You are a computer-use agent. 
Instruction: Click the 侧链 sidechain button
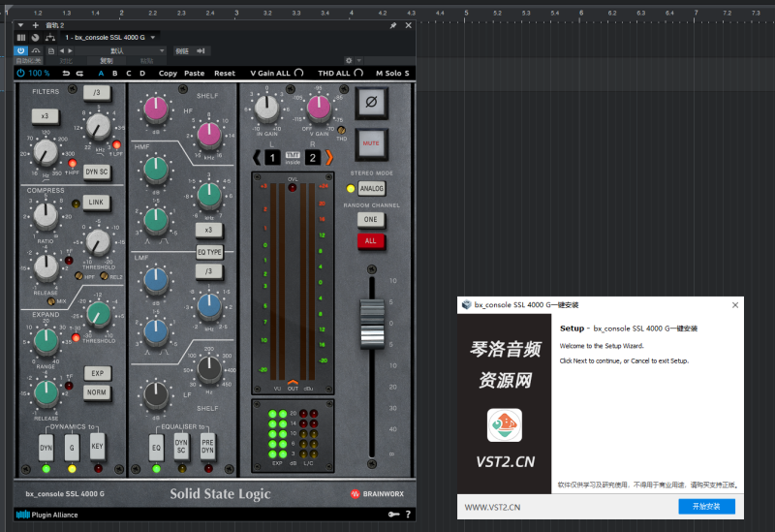click(191, 51)
